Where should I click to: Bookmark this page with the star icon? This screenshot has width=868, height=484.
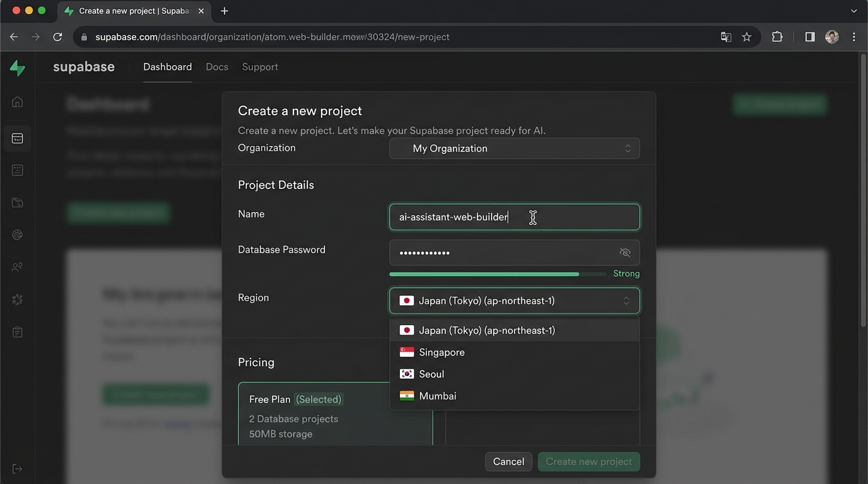pos(747,37)
